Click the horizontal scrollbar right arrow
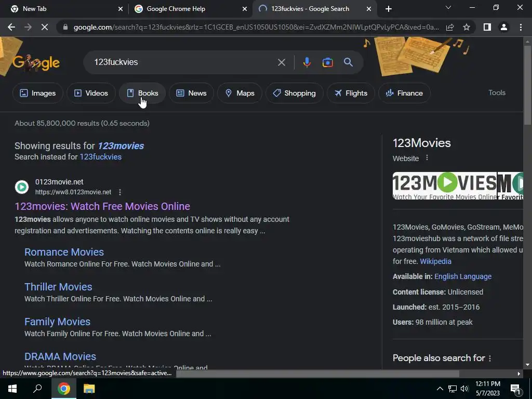The height and width of the screenshot is (399, 532). [519, 374]
